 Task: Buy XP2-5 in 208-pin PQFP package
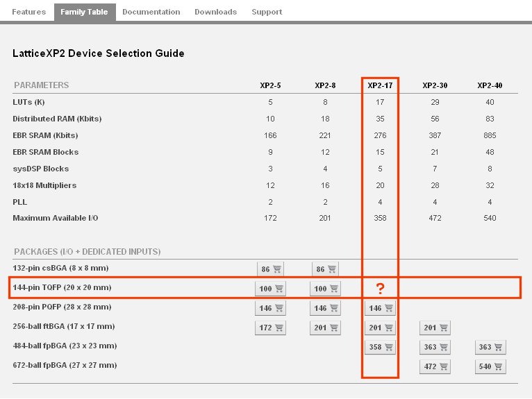[270, 308]
